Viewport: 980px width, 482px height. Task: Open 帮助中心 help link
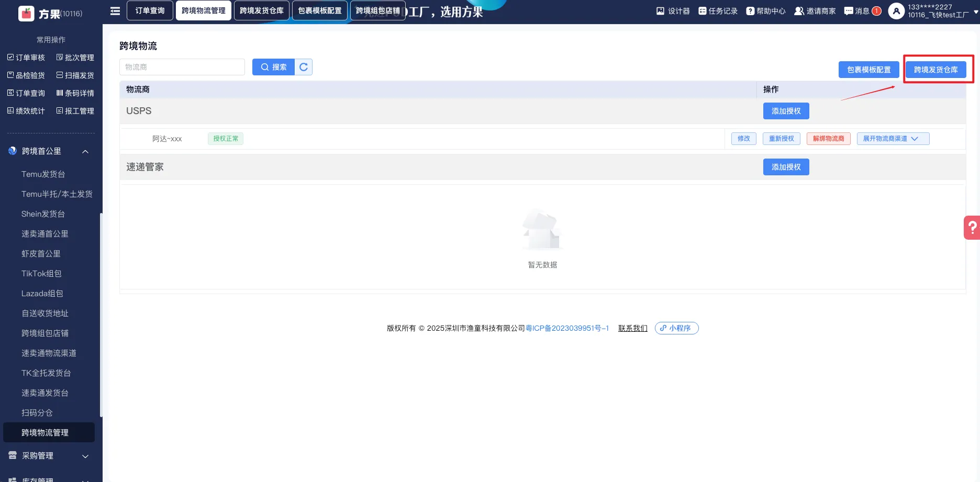pyautogui.click(x=766, y=11)
